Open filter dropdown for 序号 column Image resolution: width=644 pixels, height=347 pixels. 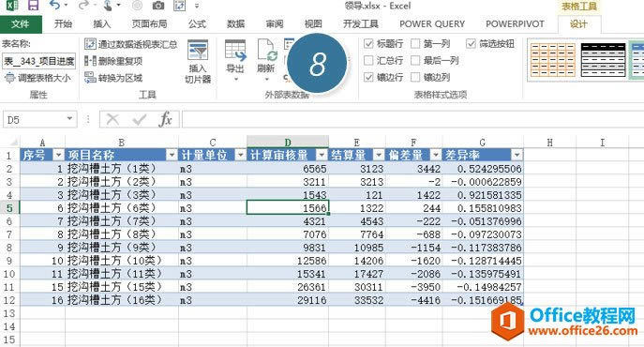click(59, 155)
